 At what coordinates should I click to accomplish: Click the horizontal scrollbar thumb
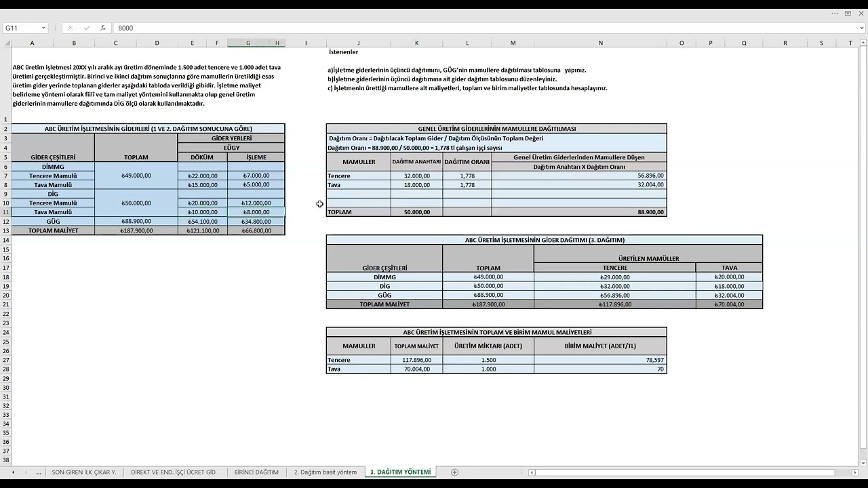(685, 472)
